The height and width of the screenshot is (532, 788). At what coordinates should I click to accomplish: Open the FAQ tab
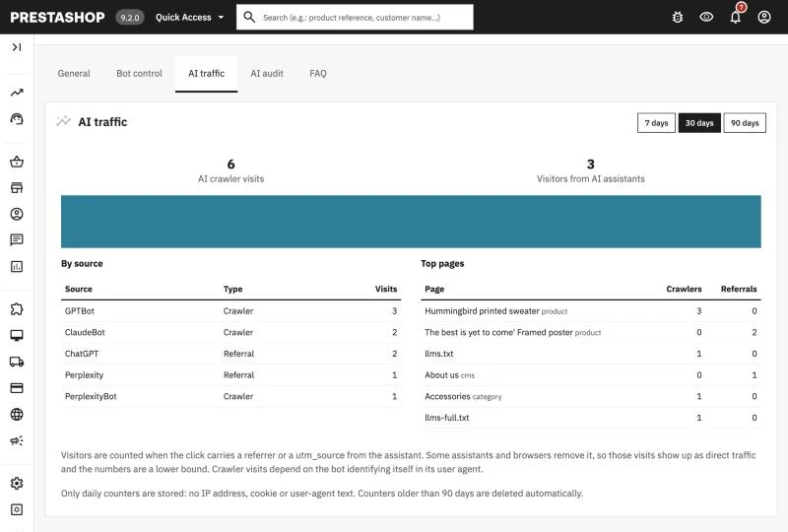(318, 74)
